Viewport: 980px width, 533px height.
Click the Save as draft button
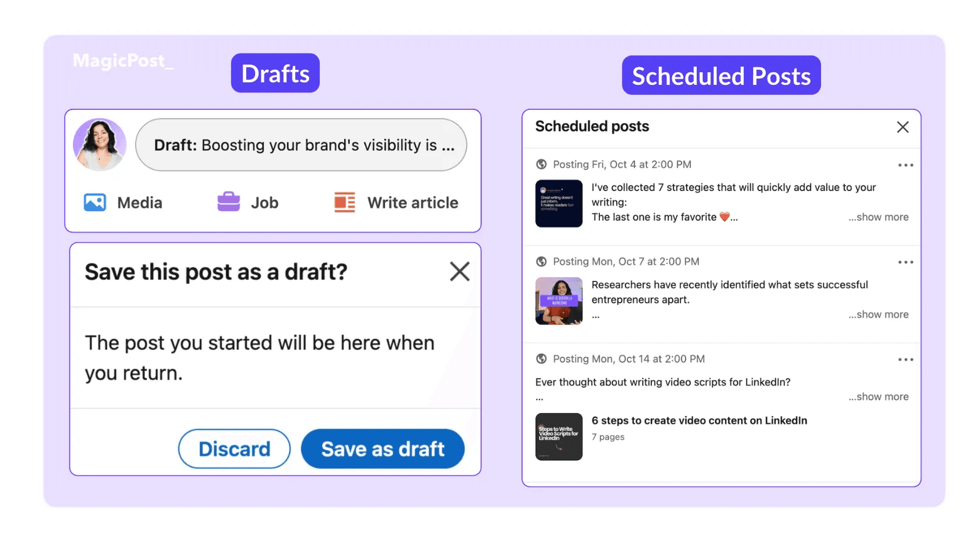pos(383,449)
